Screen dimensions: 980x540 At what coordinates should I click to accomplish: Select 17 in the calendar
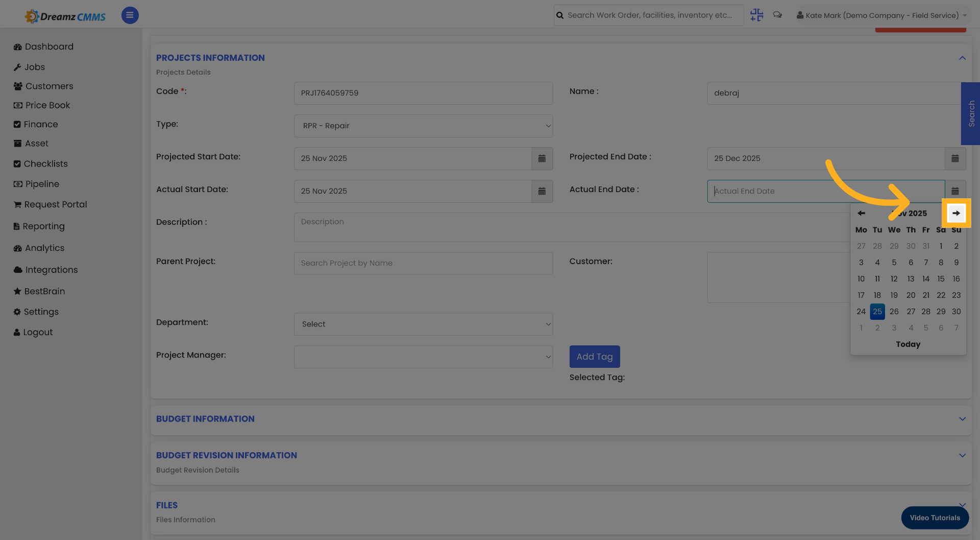coord(861,295)
